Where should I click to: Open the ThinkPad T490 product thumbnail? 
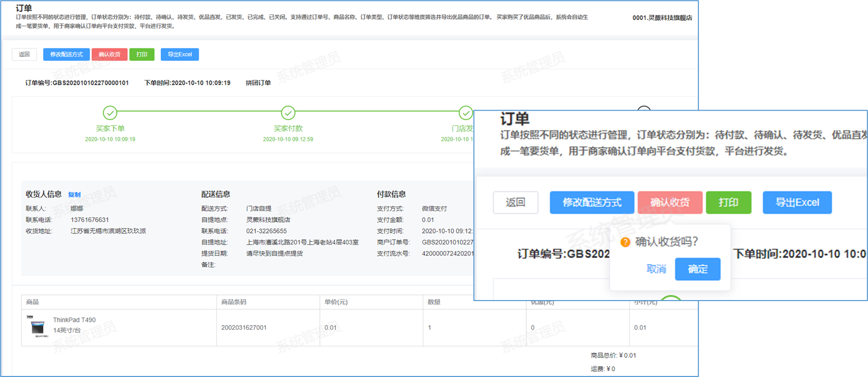tap(37, 327)
